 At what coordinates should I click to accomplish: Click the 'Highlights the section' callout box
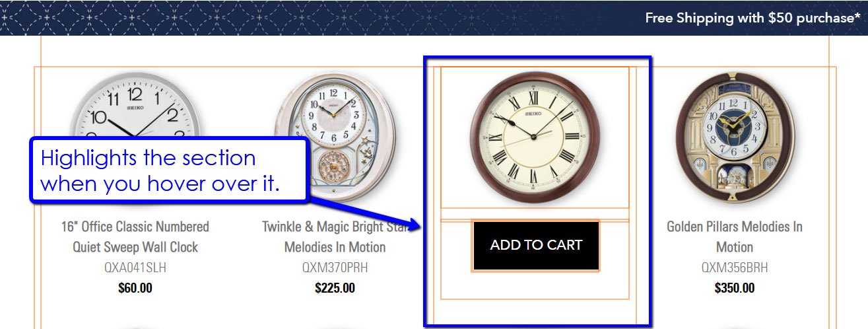(170, 170)
